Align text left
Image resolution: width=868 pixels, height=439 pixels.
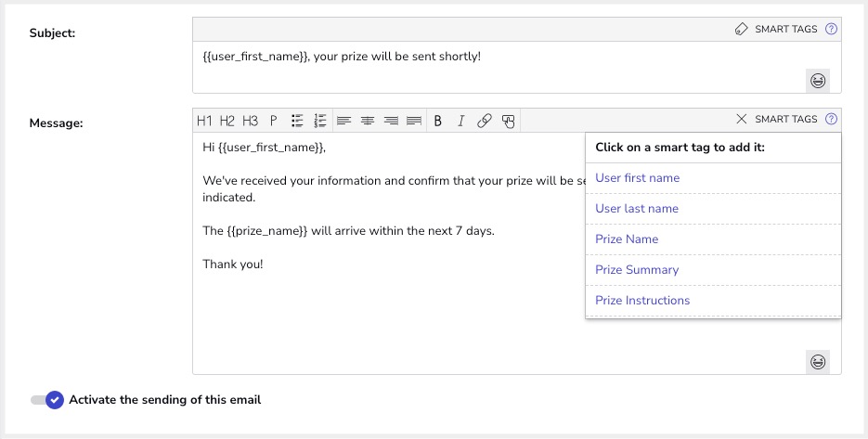(x=344, y=121)
